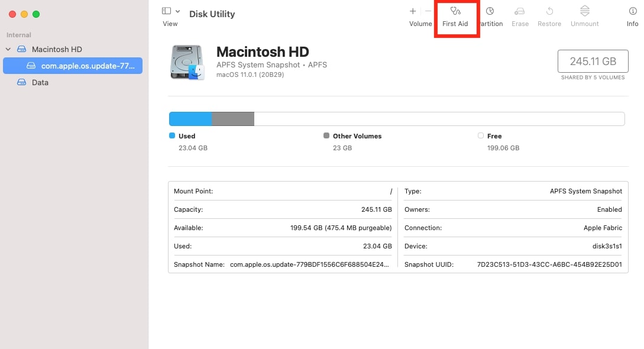644x349 pixels.
Task: Click the "macOS 11.0.1 (20B29)" version text
Action: (250, 75)
